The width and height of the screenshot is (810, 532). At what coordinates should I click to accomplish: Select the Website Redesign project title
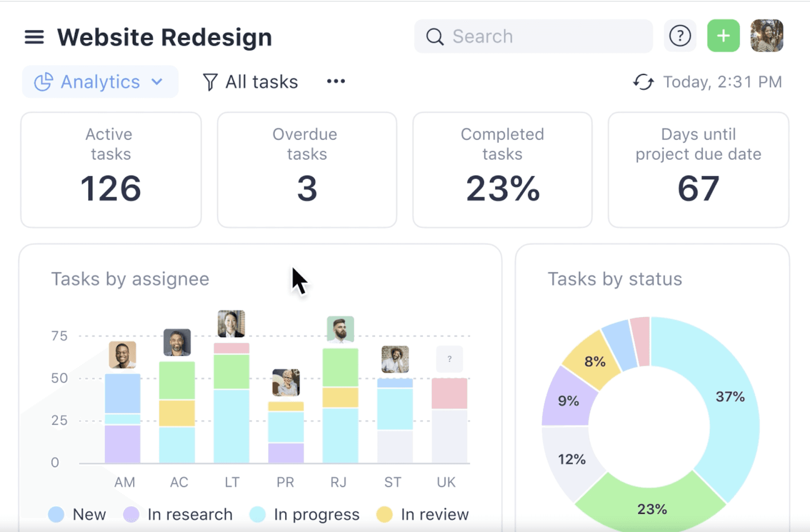(x=164, y=36)
